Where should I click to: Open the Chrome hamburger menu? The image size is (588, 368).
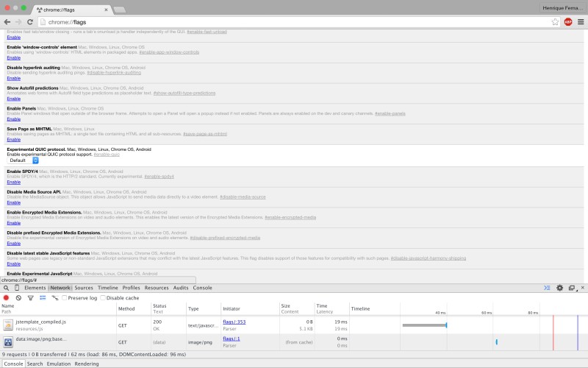click(x=581, y=22)
